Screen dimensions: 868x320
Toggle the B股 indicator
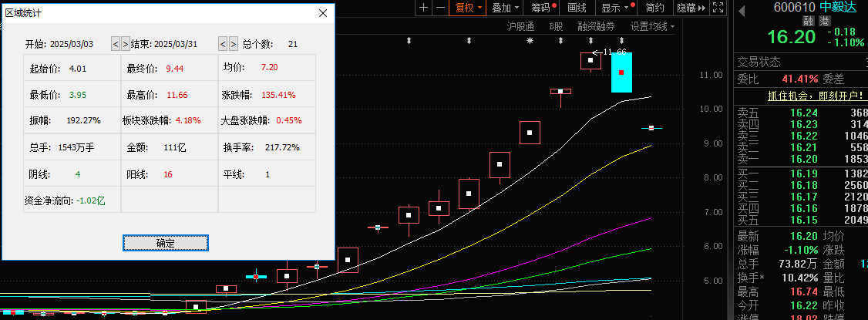556,26
